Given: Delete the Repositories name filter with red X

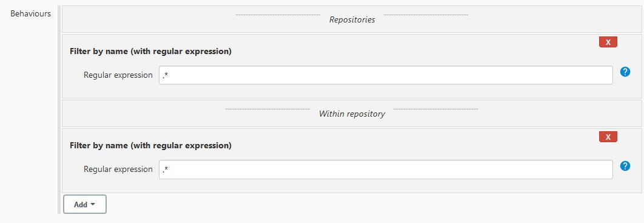Looking at the screenshot, I should pyautogui.click(x=608, y=42).
